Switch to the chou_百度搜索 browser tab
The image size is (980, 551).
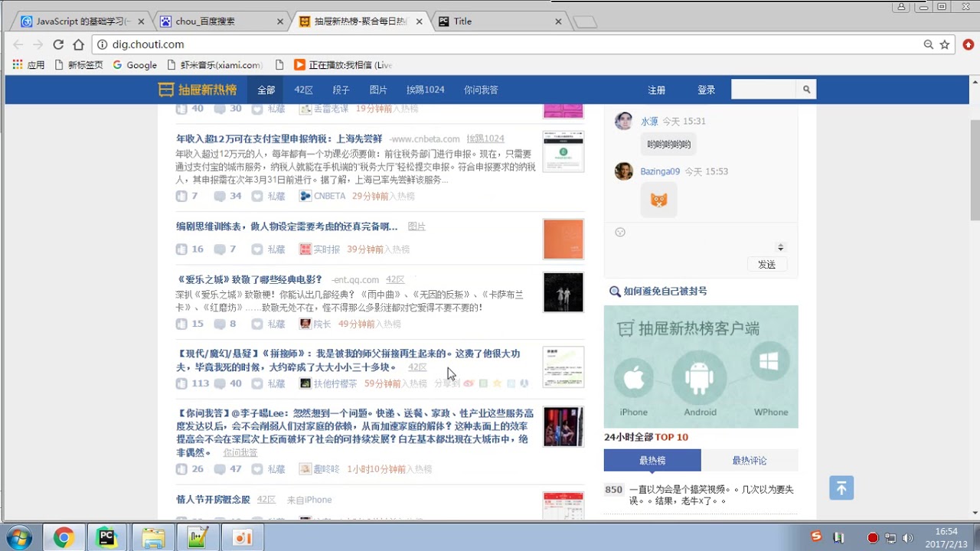(221, 21)
